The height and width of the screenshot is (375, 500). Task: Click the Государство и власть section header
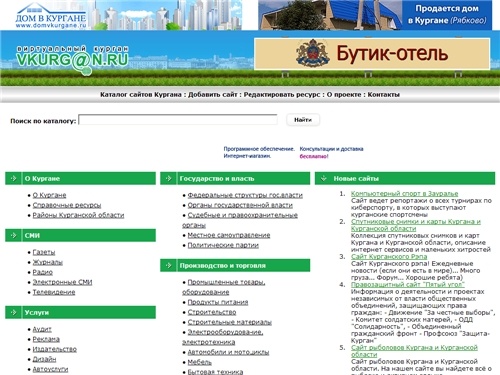pos(235,178)
